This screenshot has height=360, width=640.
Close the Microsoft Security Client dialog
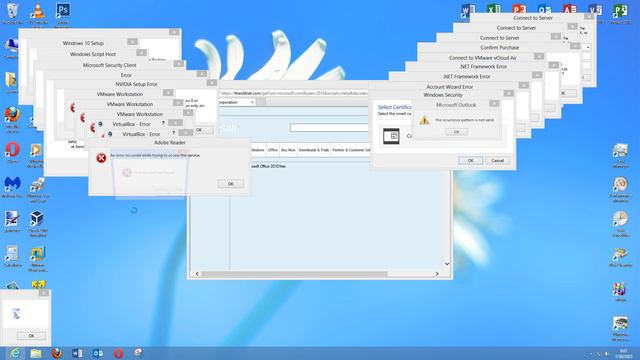(178, 64)
